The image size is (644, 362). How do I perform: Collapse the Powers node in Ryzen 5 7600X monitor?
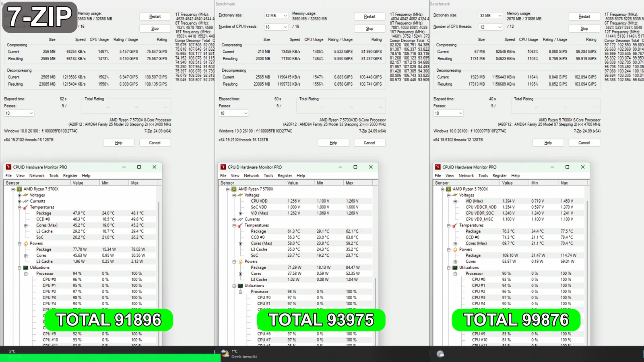(x=449, y=249)
